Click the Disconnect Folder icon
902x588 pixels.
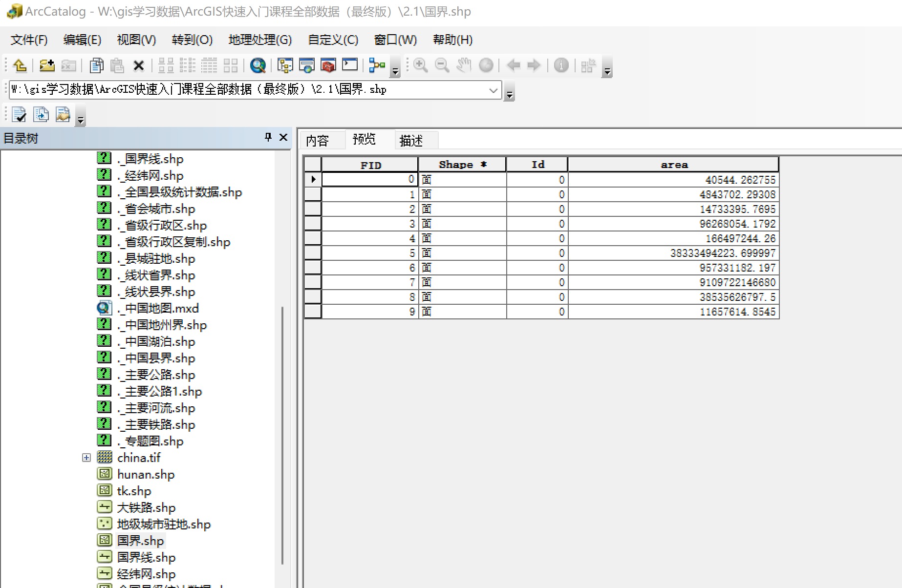68,65
